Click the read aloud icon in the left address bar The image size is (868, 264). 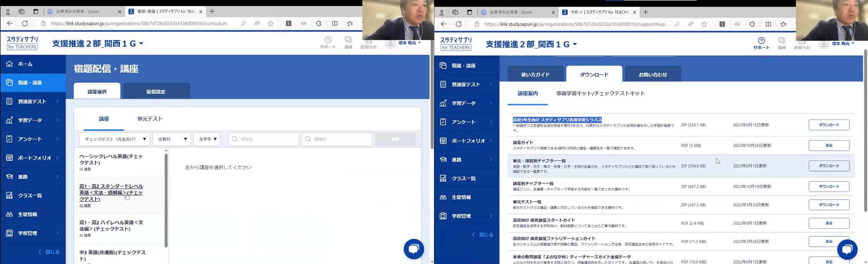257,23
